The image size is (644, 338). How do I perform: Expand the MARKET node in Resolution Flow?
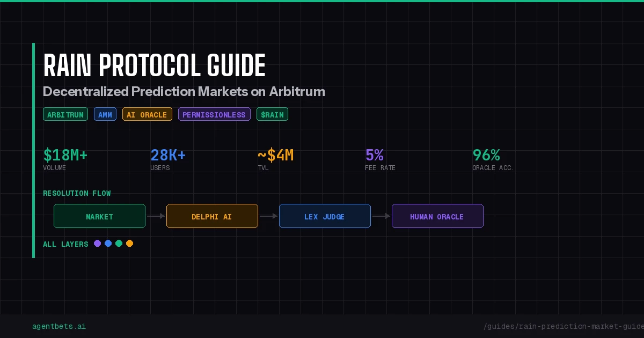click(99, 216)
